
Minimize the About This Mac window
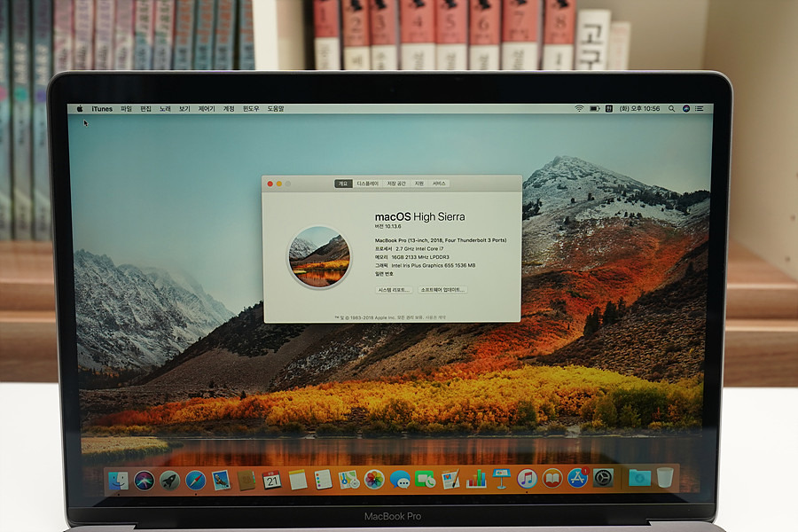coord(279,184)
